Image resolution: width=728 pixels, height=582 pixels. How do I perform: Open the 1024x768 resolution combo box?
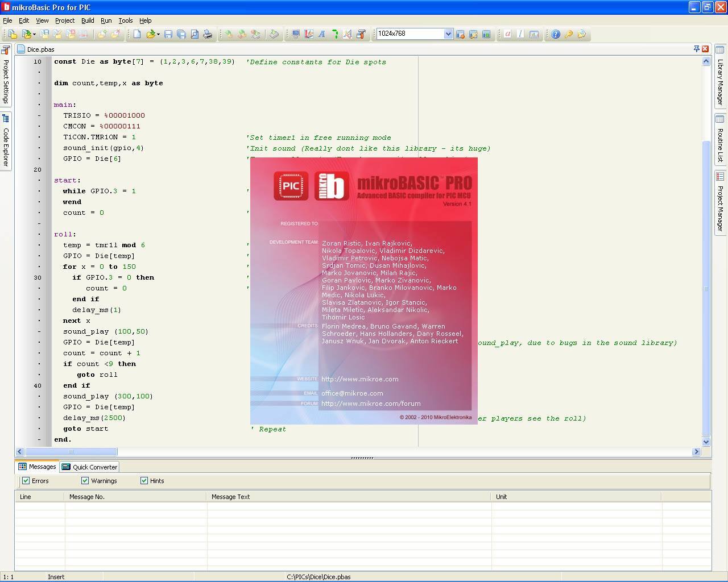pos(448,34)
